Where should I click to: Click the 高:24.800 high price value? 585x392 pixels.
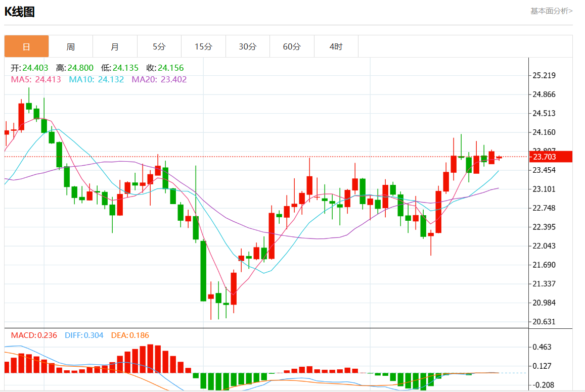(75, 68)
